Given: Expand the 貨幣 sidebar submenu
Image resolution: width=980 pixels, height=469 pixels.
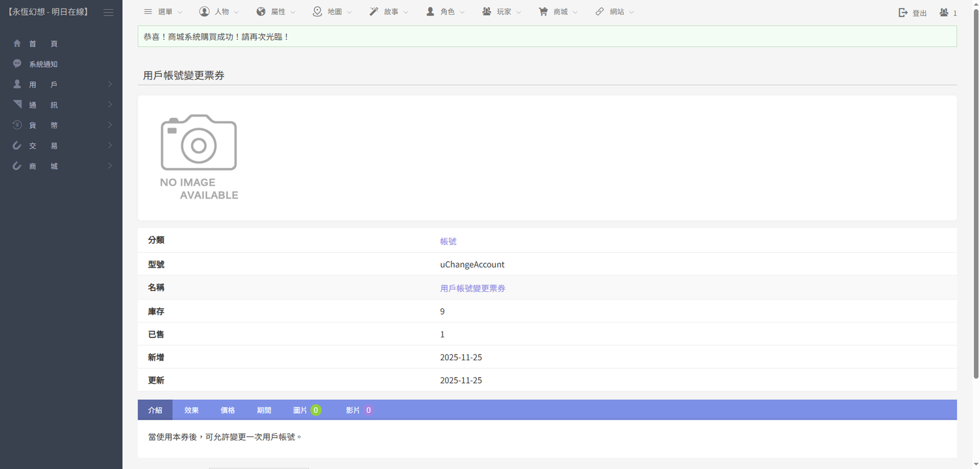Looking at the screenshot, I should click(x=61, y=125).
